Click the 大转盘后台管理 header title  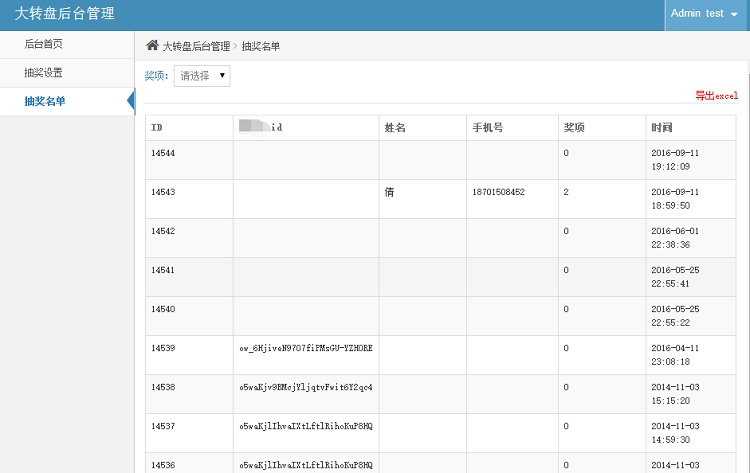[65, 13]
